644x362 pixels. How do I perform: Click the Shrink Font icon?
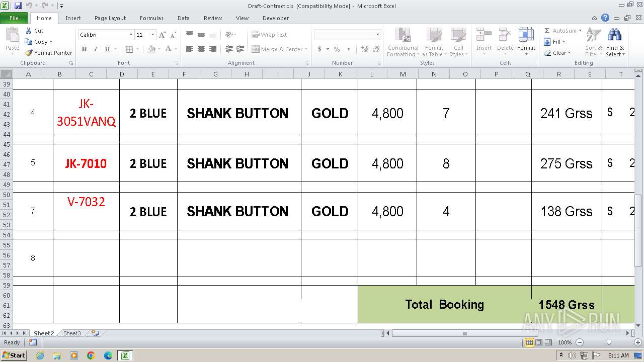[x=173, y=35]
